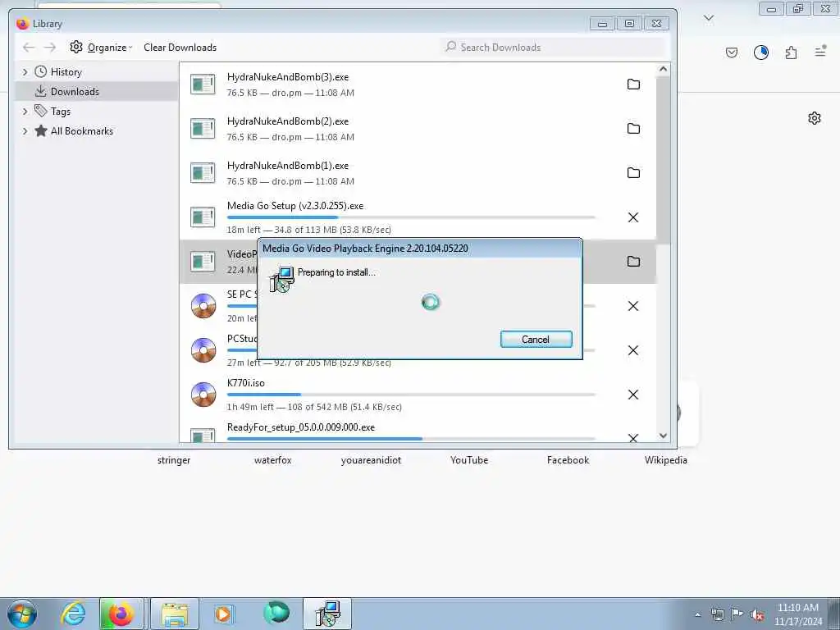Open folder for HydraNukeAndBomb(2).exe download
The image size is (840, 630).
pyautogui.click(x=633, y=129)
